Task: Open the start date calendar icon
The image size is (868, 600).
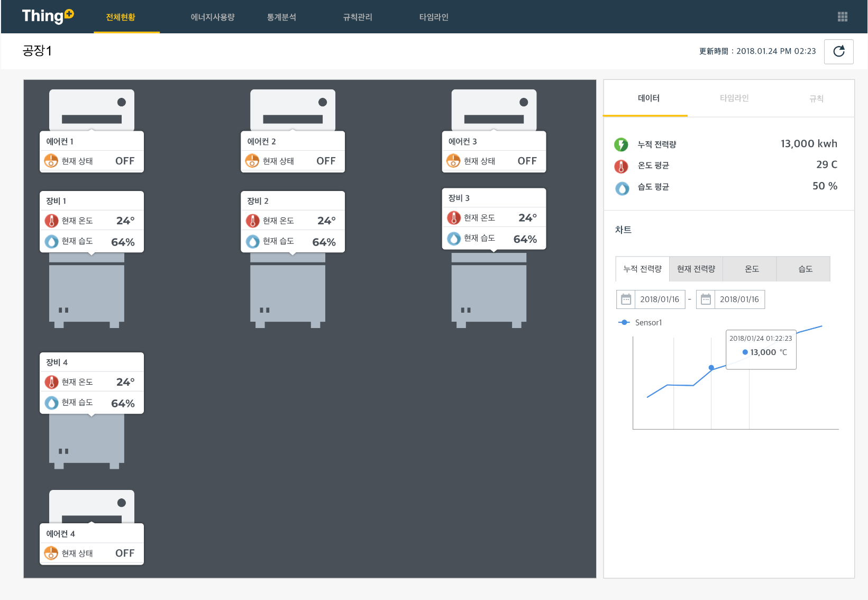Action: click(626, 299)
